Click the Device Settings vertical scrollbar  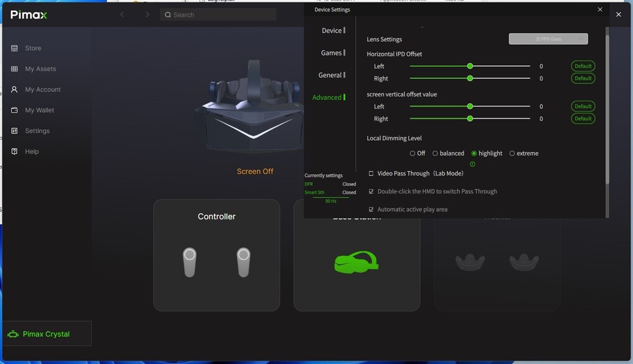[x=607, y=109]
